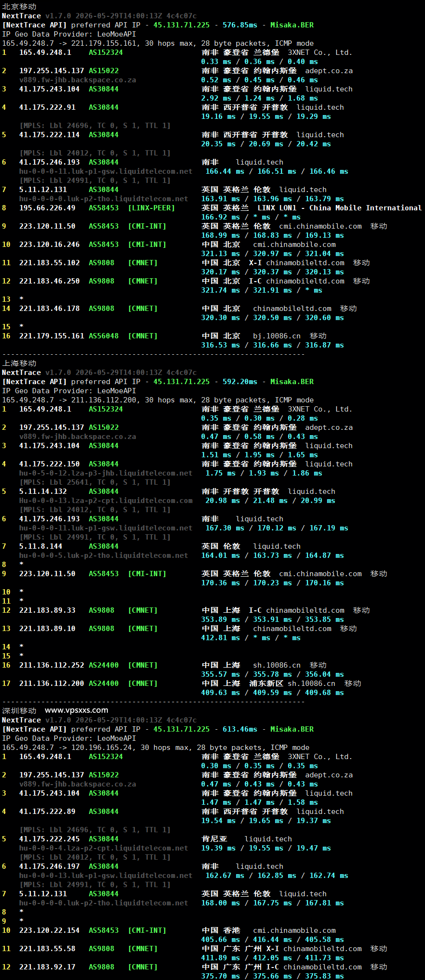Select hop IP 221.183.55.58
Image resolution: width=425 pixels, height=980 pixels.
47,949
